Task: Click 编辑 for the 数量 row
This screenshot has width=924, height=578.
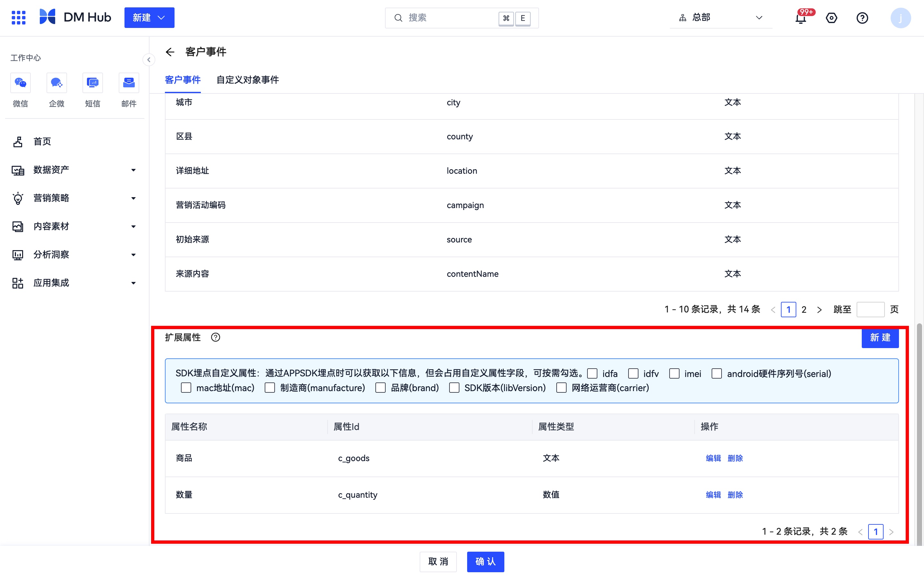Action: (x=713, y=495)
